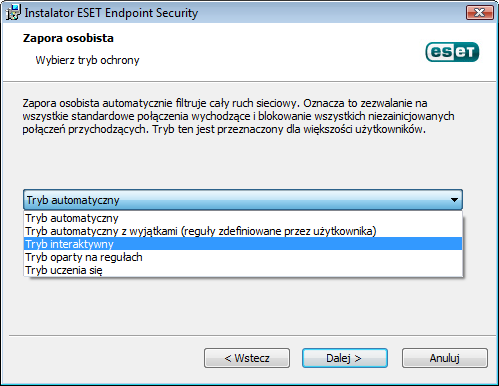The width and height of the screenshot is (499, 386).
Task: Cancel installation via Anuluj button
Action: click(445, 358)
